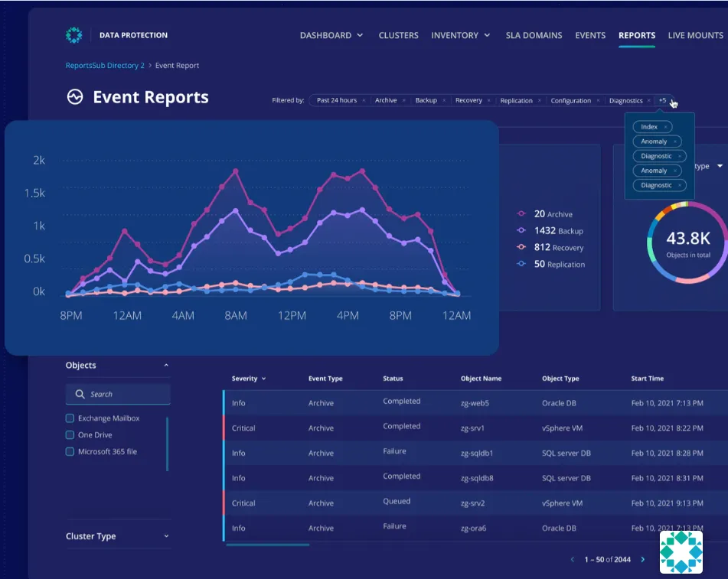Open the SLA Domains tab
Viewport: 728px width, 579px height.
tap(534, 35)
